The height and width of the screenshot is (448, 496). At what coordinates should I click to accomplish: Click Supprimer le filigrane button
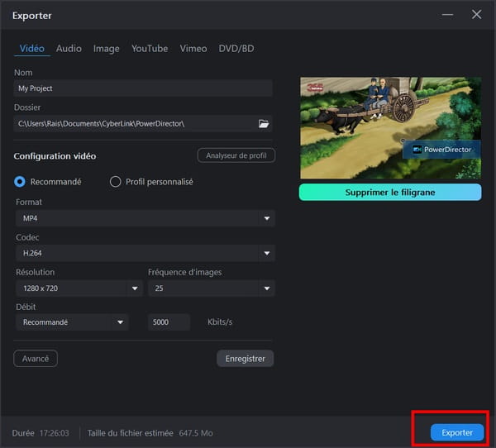pos(390,192)
